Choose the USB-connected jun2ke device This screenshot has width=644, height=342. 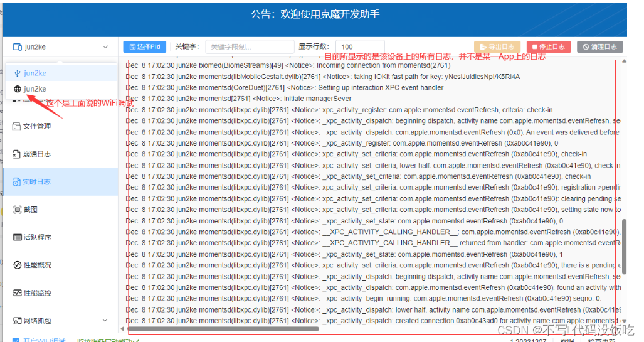tap(61, 73)
